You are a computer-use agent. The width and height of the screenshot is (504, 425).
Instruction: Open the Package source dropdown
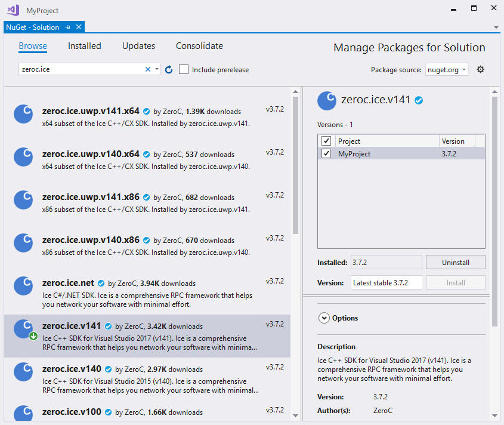coord(447,69)
